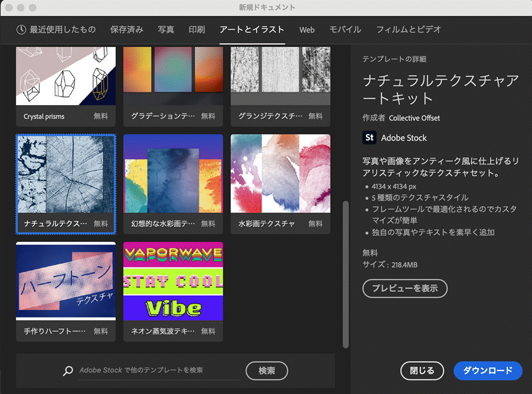The image size is (532, 394).
Task: Choose the 幻想的な水彩画 template thumbnail
Action: (173, 175)
